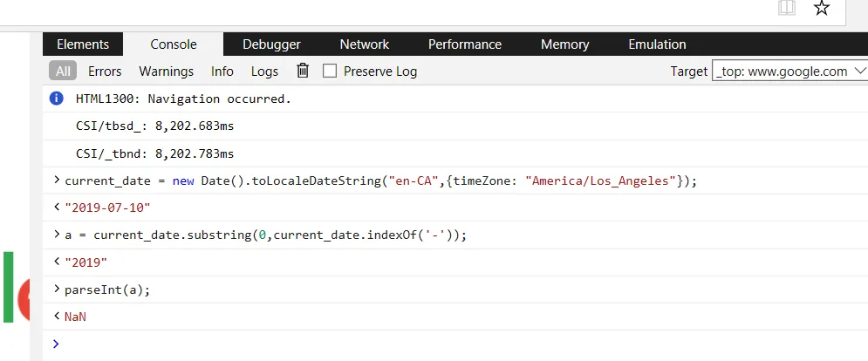This screenshot has height=361, width=868.
Task: Click the favorites star icon
Action: (822, 9)
